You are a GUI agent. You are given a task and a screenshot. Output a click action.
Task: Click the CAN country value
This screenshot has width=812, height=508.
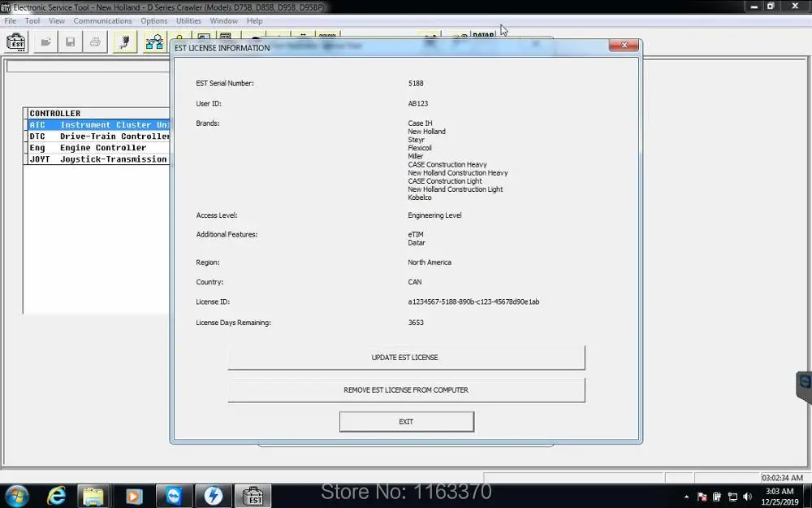[x=415, y=282]
